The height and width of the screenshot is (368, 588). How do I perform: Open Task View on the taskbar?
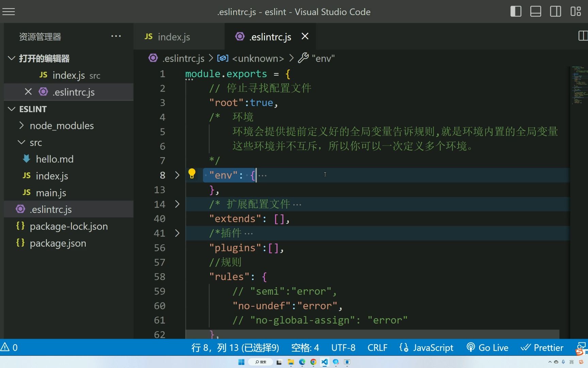(x=279, y=362)
